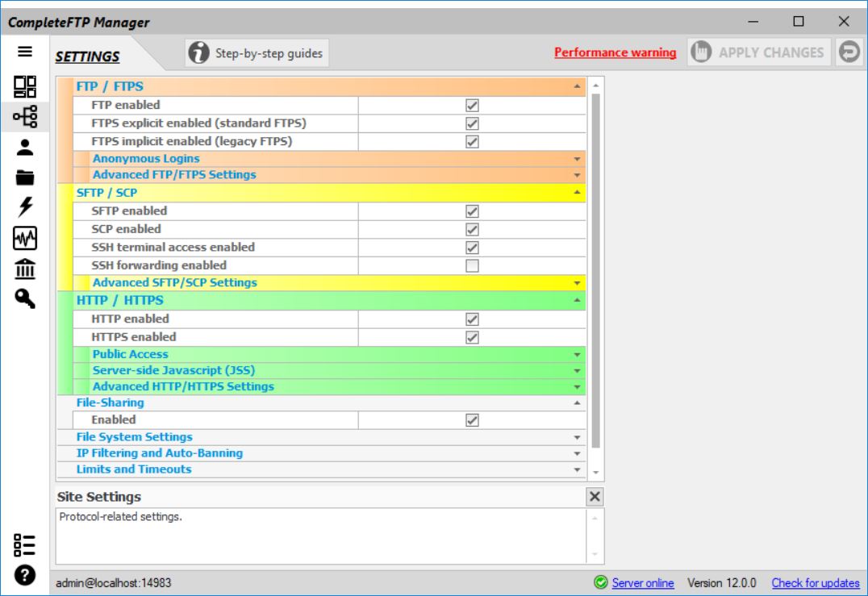Click the admin@localhost:14983 status text
Viewport: 868px width, 596px height.
(114, 583)
